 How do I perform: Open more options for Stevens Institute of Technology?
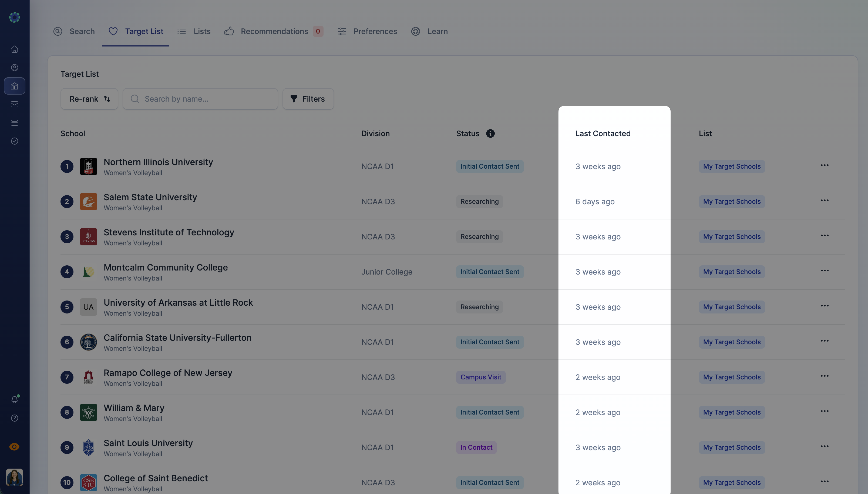825,235
